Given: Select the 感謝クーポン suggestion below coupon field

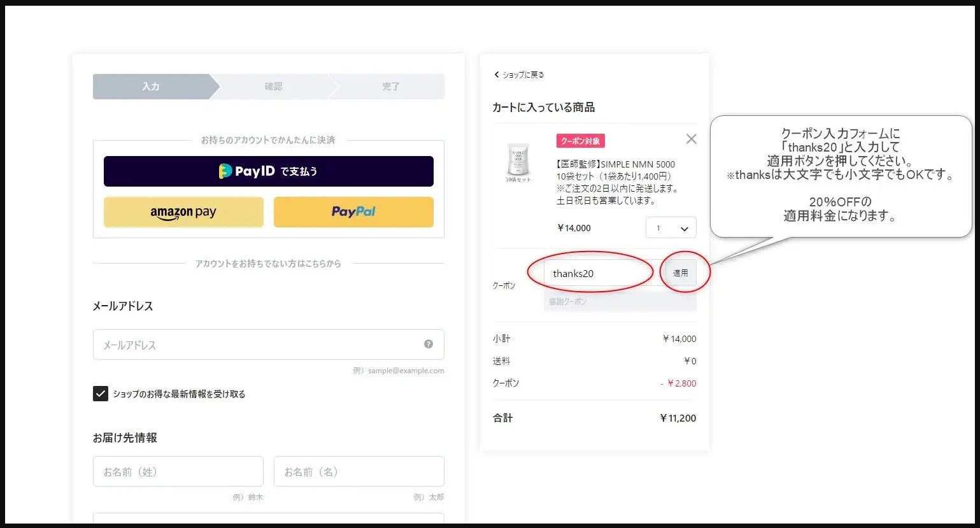Looking at the screenshot, I should coord(620,301).
